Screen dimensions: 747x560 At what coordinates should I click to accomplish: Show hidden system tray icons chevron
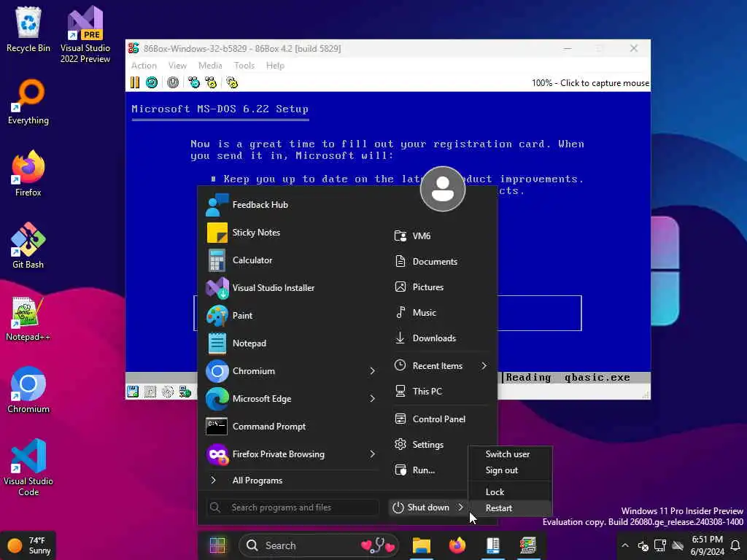click(625, 545)
